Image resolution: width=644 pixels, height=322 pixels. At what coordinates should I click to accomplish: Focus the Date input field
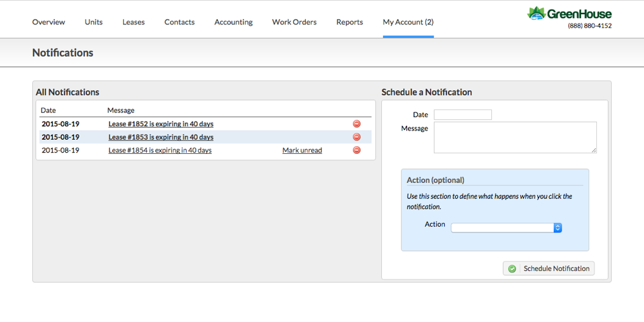point(462,115)
